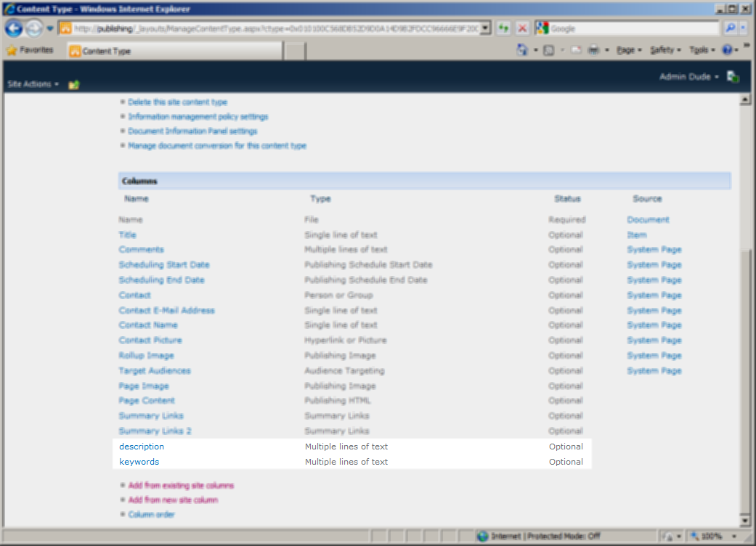This screenshot has height=546, width=756.
Task: Click the Help question mark icon
Action: [x=727, y=49]
